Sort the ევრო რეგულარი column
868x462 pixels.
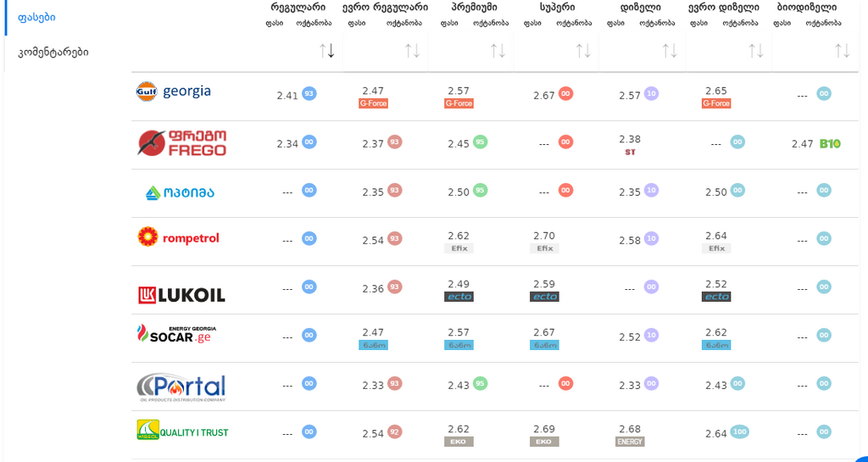click(x=413, y=51)
